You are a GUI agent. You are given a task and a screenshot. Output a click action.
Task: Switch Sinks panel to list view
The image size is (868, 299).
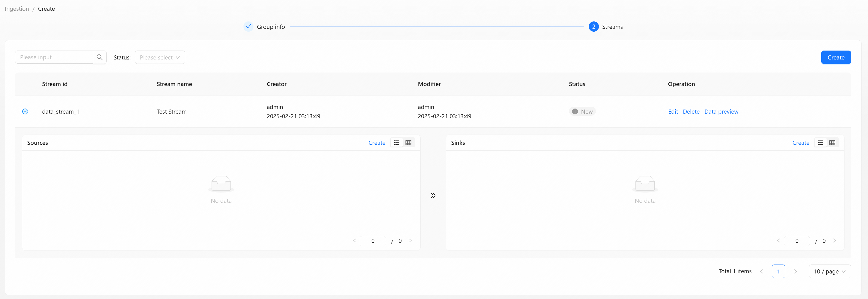[820, 143]
